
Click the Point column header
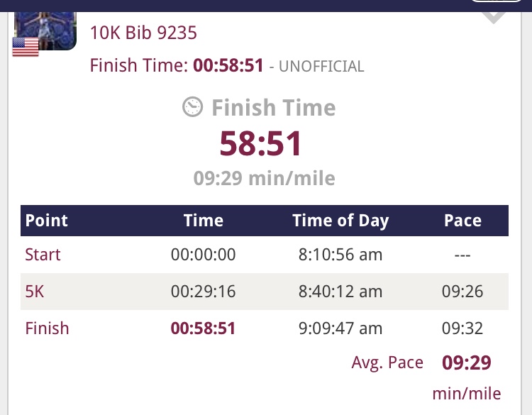(46, 221)
